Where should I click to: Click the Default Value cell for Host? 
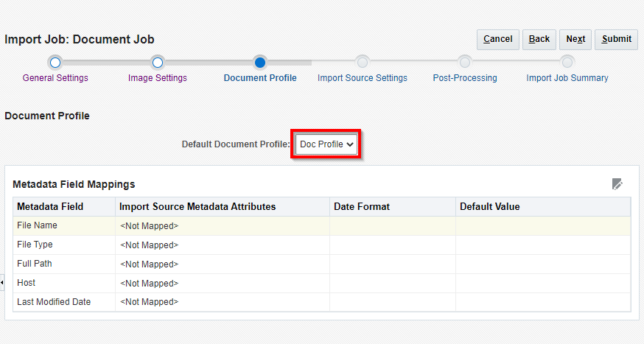click(x=542, y=283)
